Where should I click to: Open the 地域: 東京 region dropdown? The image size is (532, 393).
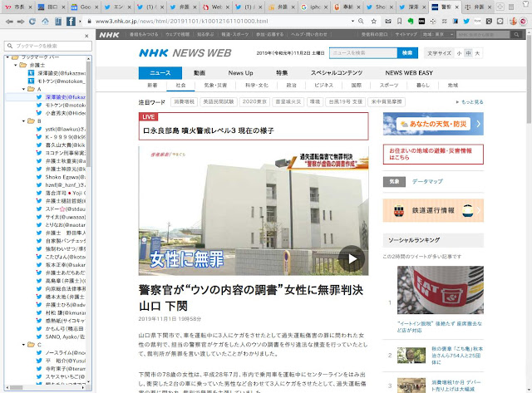click(437, 35)
